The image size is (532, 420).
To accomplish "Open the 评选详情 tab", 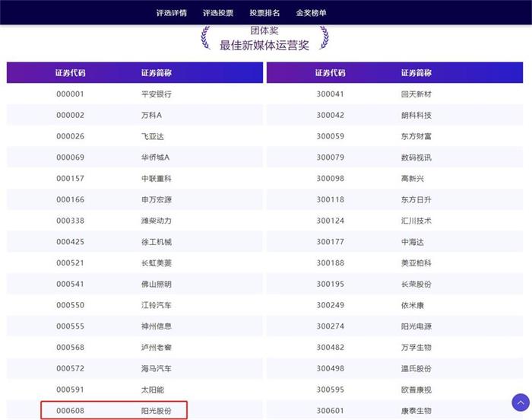I will [171, 13].
